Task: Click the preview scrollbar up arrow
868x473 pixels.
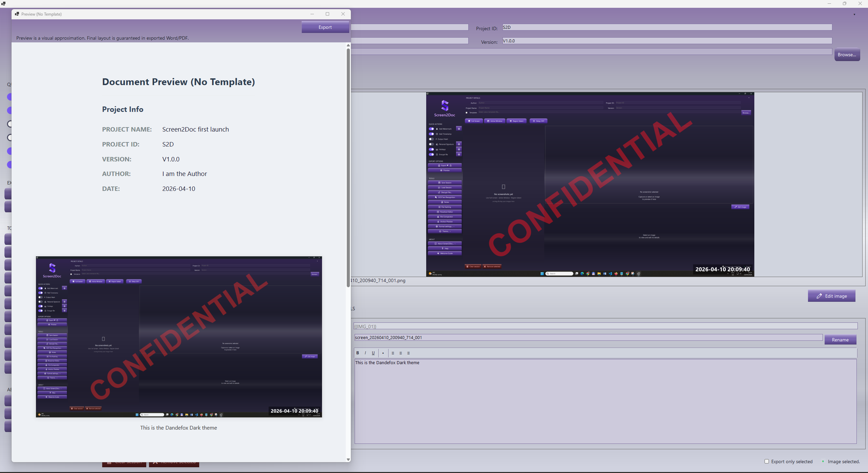Action: pos(348,45)
